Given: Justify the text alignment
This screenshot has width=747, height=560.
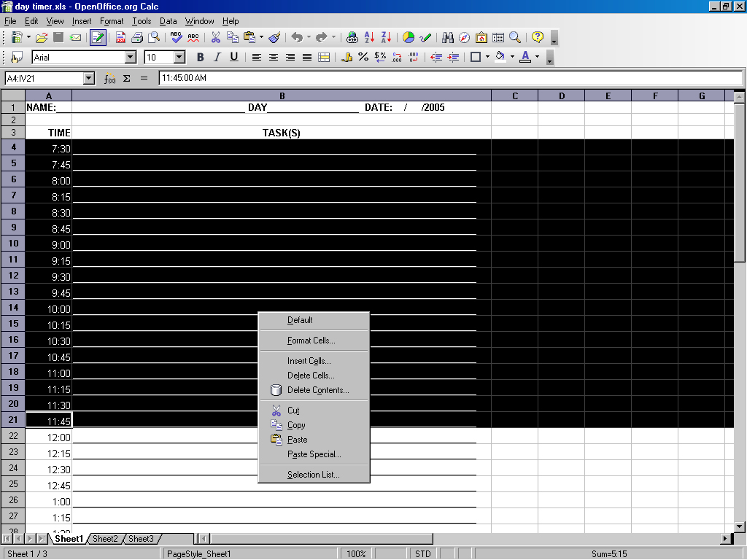Looking at the screenshot, I should click(307, 57).
